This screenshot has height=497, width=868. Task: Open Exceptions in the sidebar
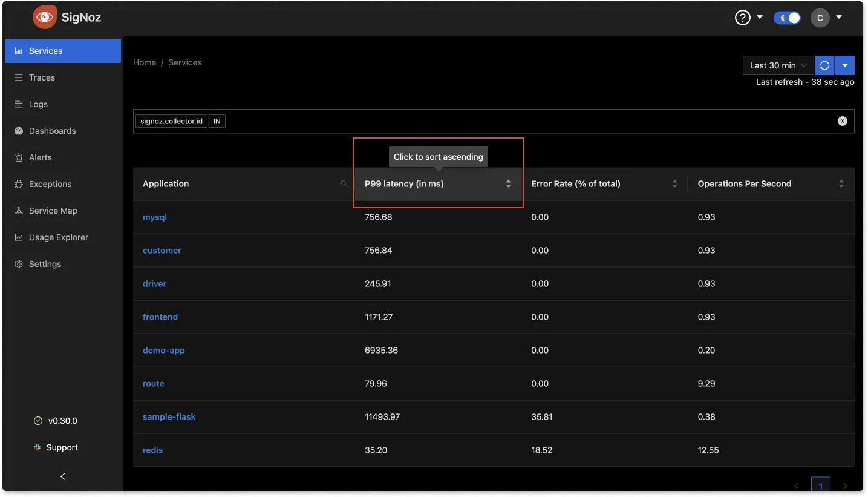pos(63,184)
